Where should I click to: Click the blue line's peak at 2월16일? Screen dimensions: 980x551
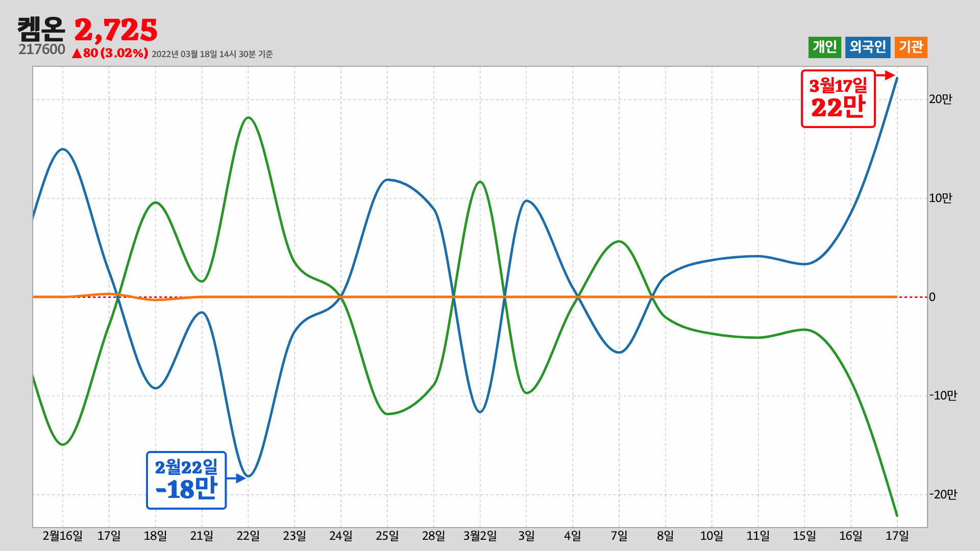click(x=62, y=149)
